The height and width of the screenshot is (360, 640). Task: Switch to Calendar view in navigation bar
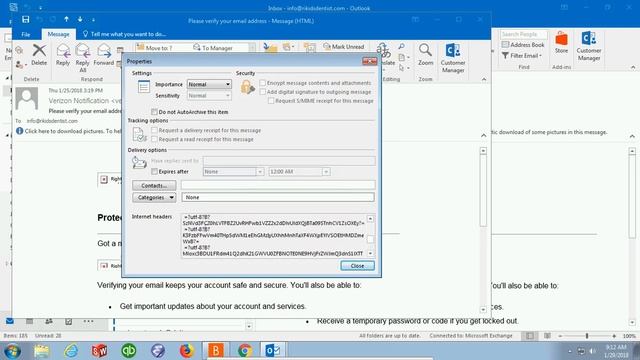(29, 321)
